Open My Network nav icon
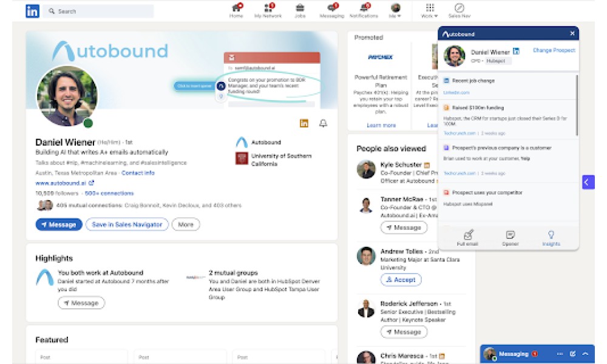The width and height of the screenshot is (607, 364). click(268, 10)
